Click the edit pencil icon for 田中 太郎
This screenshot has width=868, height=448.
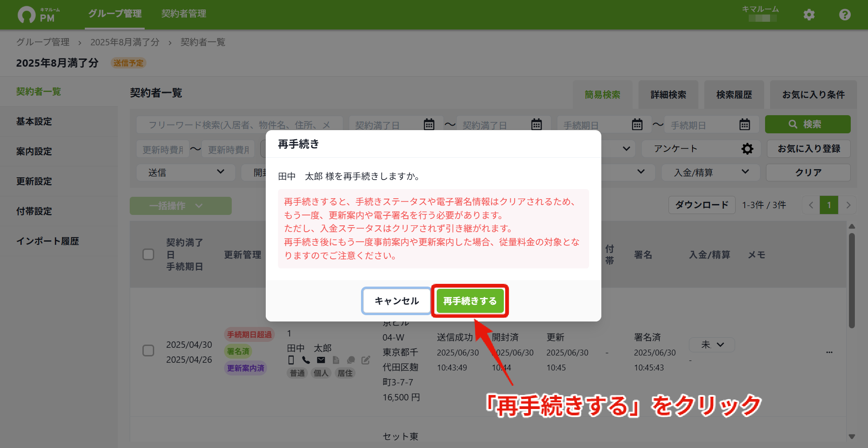pos(366,360)
